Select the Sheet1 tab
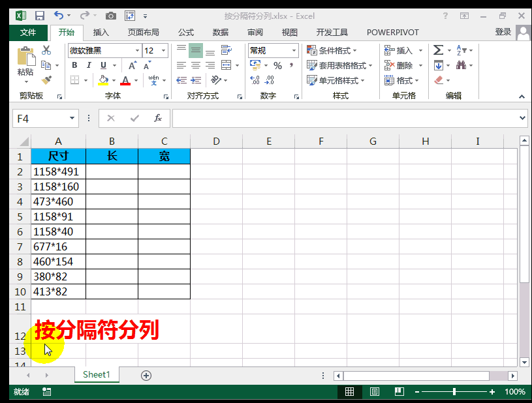Viewport: 532px width, 403px height. [x=97, y=374]
